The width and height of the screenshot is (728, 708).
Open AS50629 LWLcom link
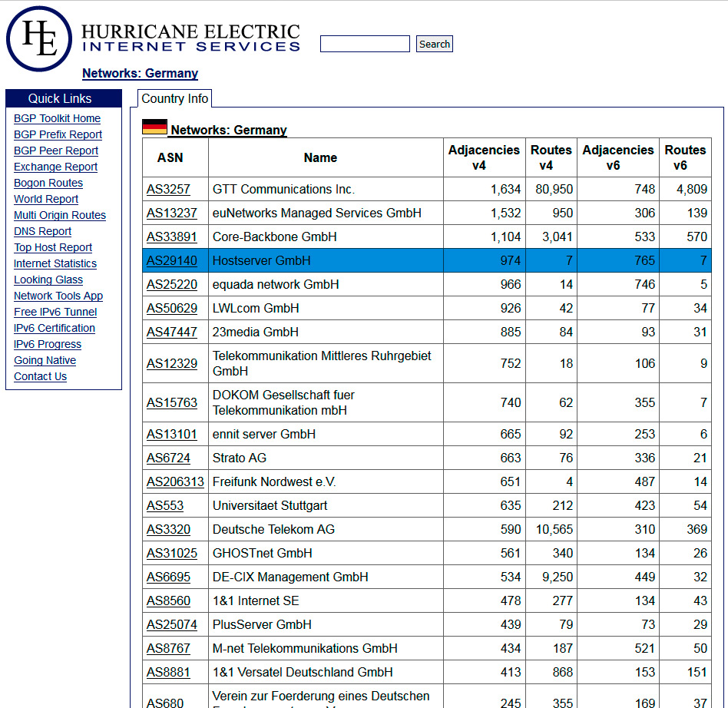(x=172, y=308)
